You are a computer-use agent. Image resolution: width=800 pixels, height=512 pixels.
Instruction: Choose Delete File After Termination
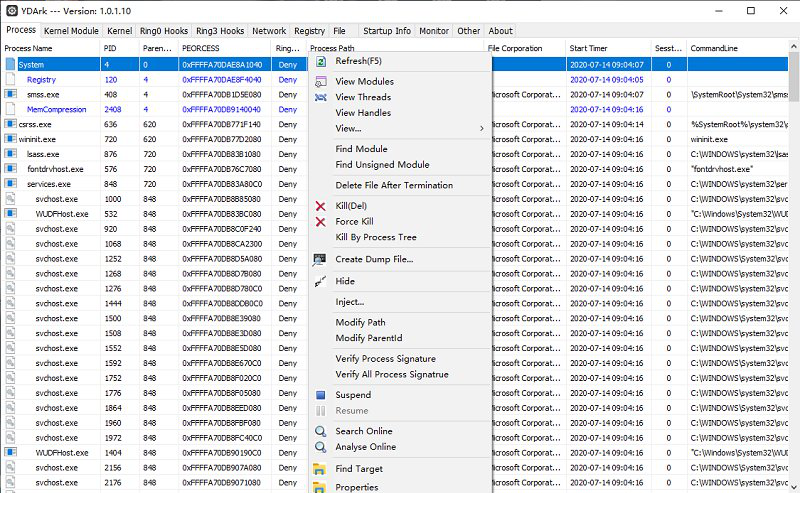(x=394, y=185)
